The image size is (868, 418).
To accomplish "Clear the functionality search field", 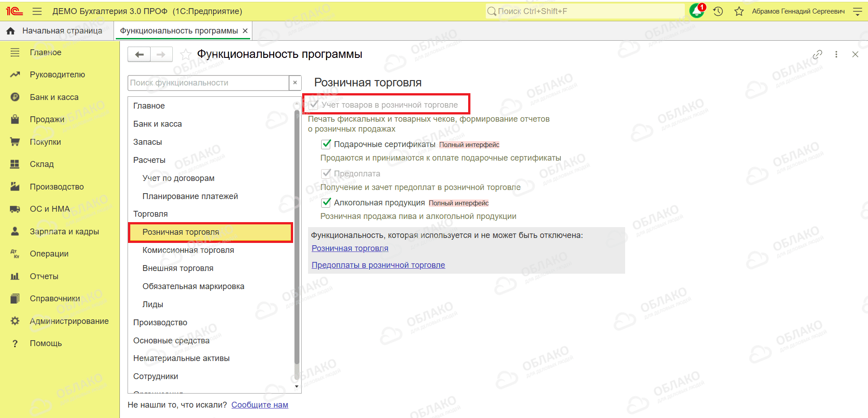I will click(x=295, y=83).
